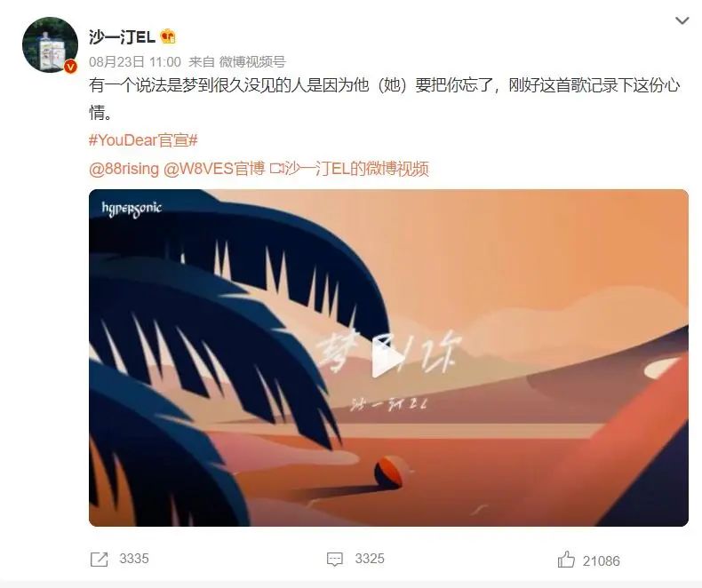Click the repost share icon
This screenshot has height=588, width=702.
click(99, 560)
